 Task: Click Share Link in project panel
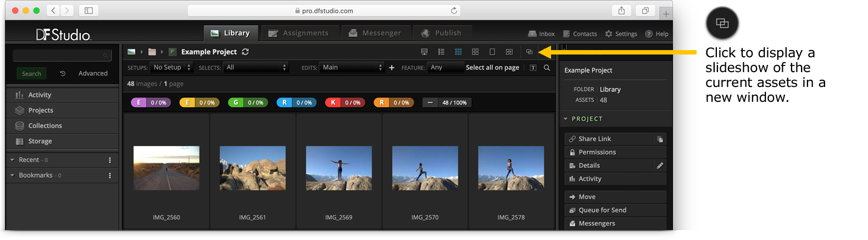click(x=609, y=139)
